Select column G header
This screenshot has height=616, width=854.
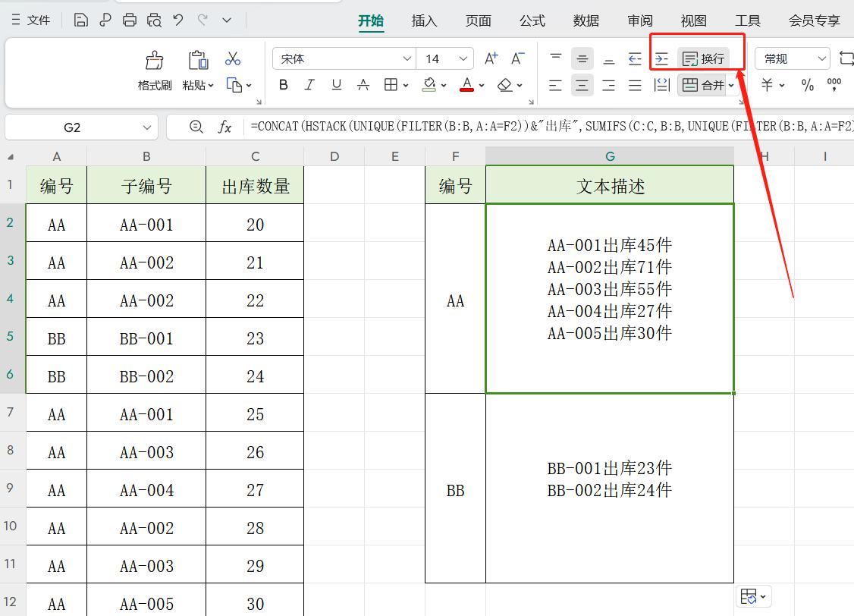coord(610,156)
